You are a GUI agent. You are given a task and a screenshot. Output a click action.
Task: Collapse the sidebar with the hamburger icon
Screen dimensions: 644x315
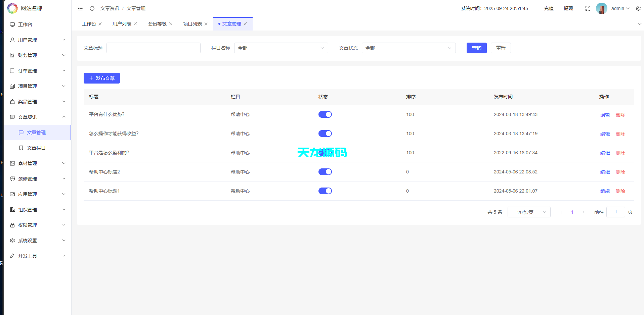pos(80,8)
